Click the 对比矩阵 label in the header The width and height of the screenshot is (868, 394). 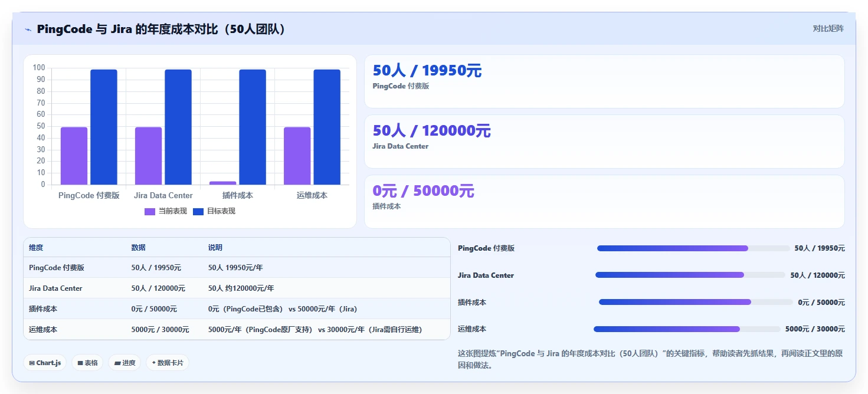click(x=828, y=28)
